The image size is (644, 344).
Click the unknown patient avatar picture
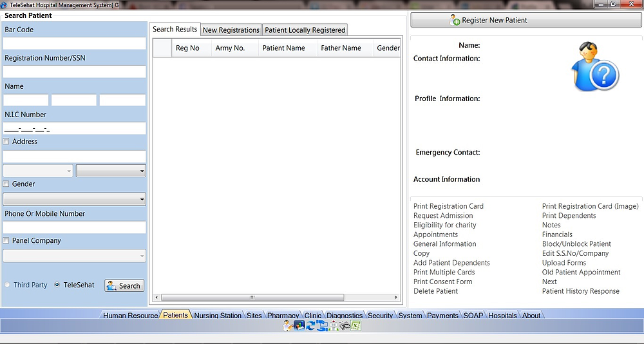tap(594, 66)
